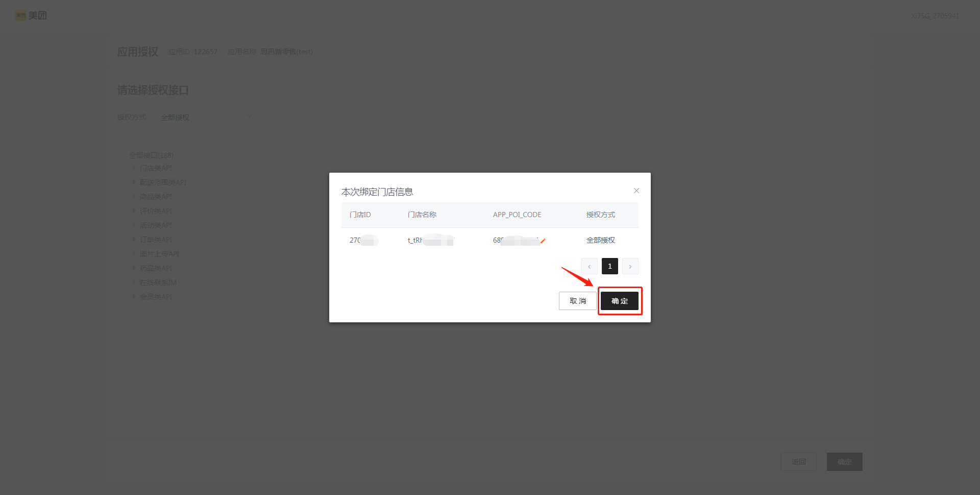Click the 确定 button in the dialog
The image size is (980, 495).
click(619, 301)
